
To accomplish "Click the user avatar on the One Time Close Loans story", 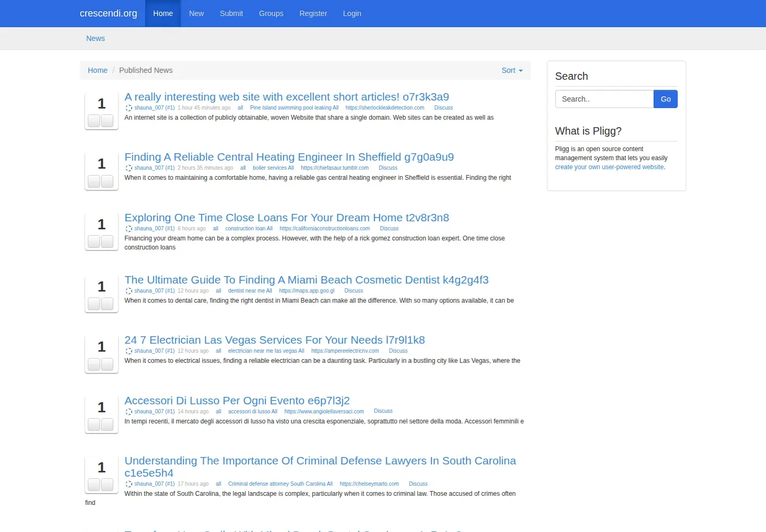I will (x=129, y=229).
